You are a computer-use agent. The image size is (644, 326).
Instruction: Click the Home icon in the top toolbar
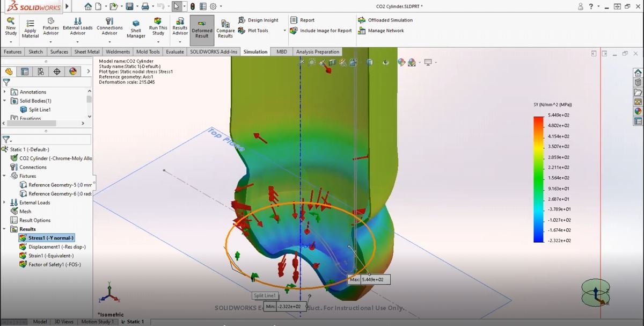point(88,6)
